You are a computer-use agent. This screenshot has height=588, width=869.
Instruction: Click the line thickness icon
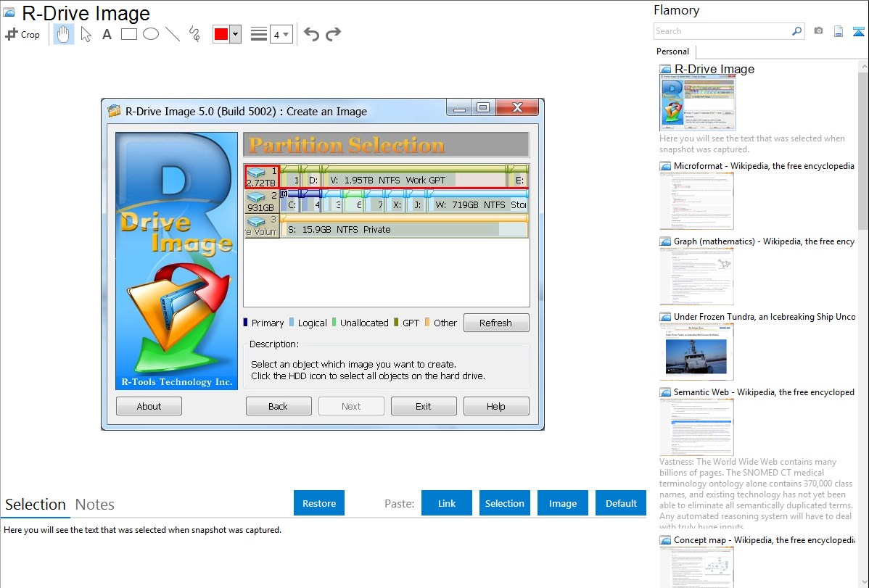pyautogui.click(x=259, y=34)
